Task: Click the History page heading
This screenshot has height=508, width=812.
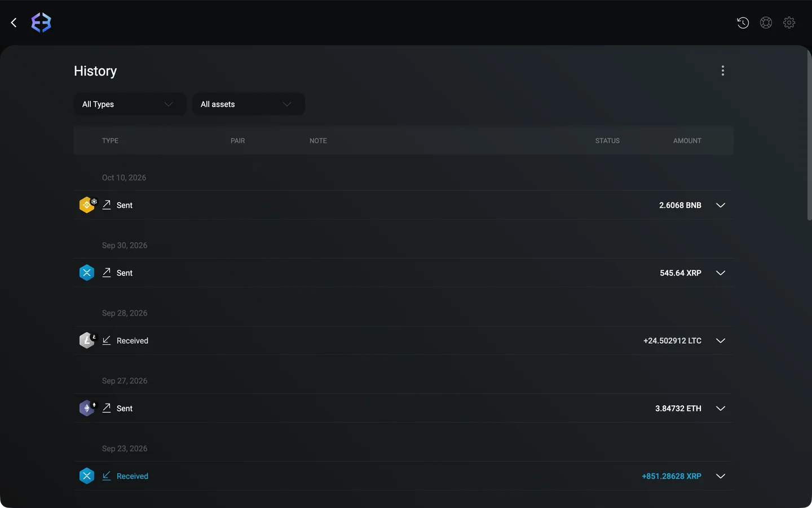Action: 95,71
